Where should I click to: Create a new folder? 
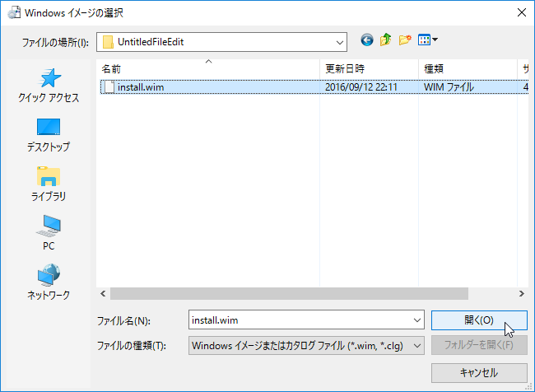click(404, 40)
